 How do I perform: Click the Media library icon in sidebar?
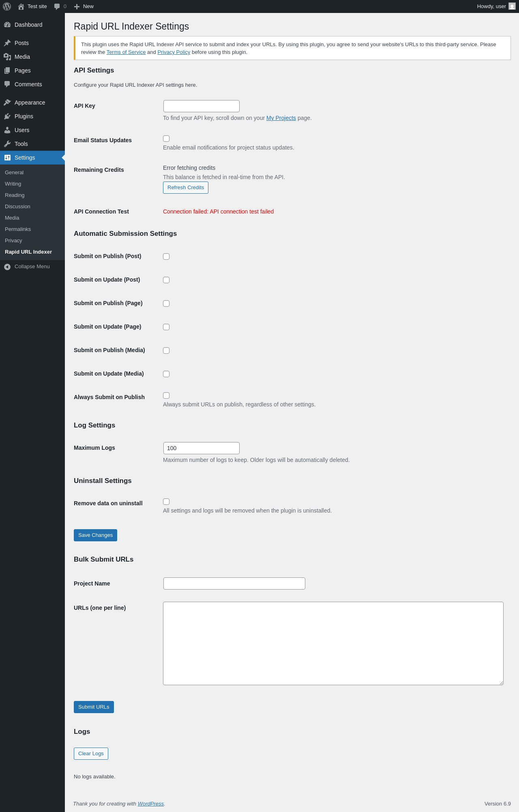tap(7, 57)
